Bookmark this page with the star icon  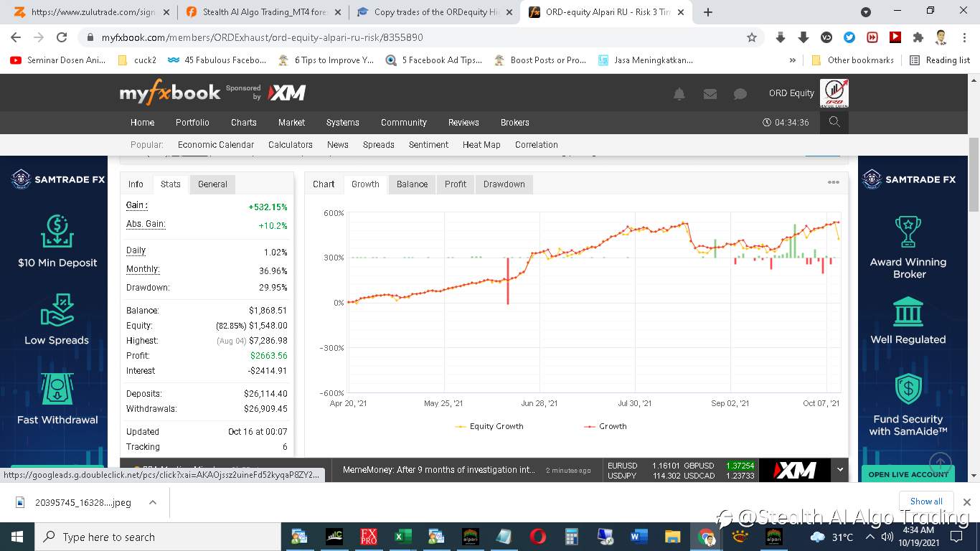click(752, 37)
